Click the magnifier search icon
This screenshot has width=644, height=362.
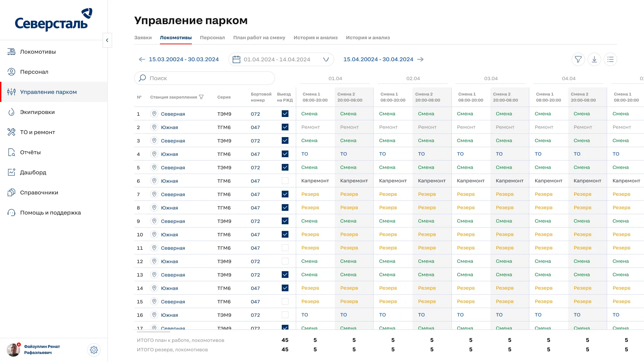tap(142, 78)
